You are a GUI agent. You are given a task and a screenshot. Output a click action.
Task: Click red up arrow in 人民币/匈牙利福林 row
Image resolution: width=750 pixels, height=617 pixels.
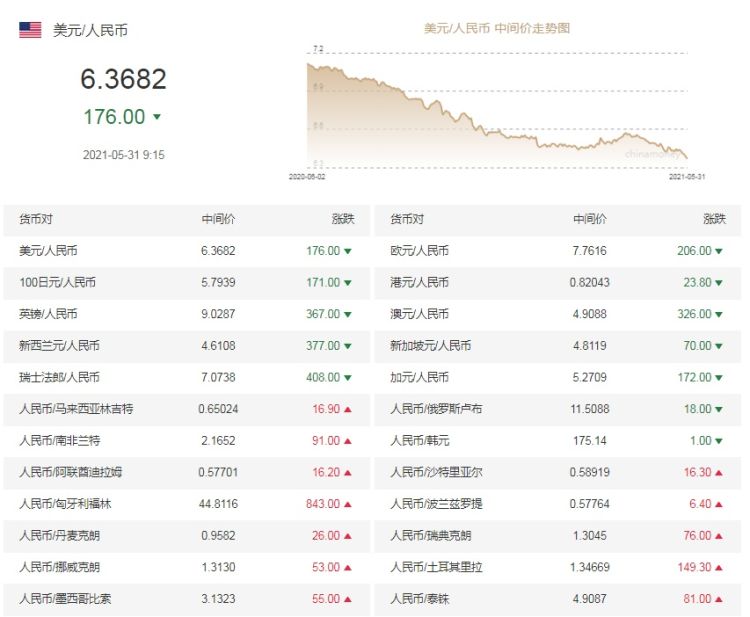[x=348, y=504]
